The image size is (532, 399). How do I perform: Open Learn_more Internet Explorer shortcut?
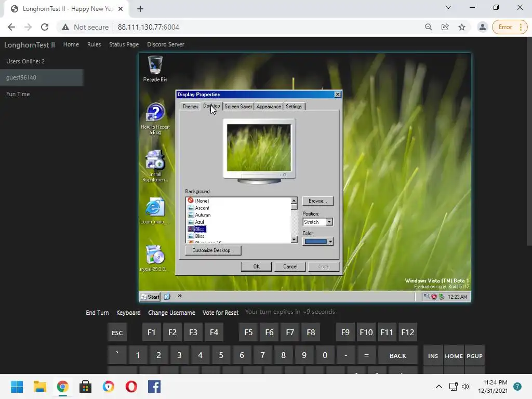[x=155, y=211]
